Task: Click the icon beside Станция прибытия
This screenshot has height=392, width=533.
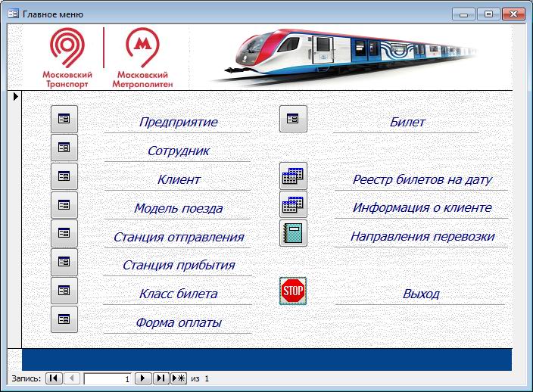Action: coord(64,262)
